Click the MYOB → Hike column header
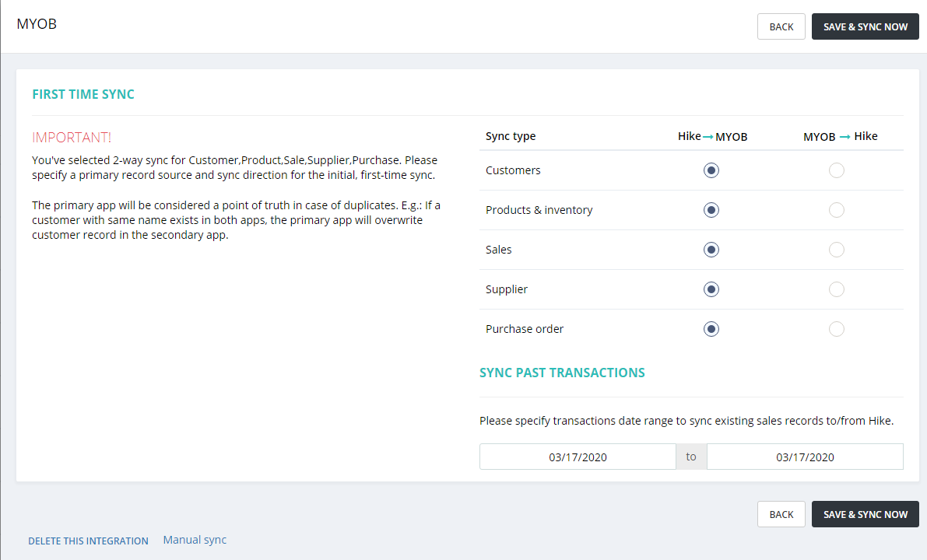 click(840, 136)
